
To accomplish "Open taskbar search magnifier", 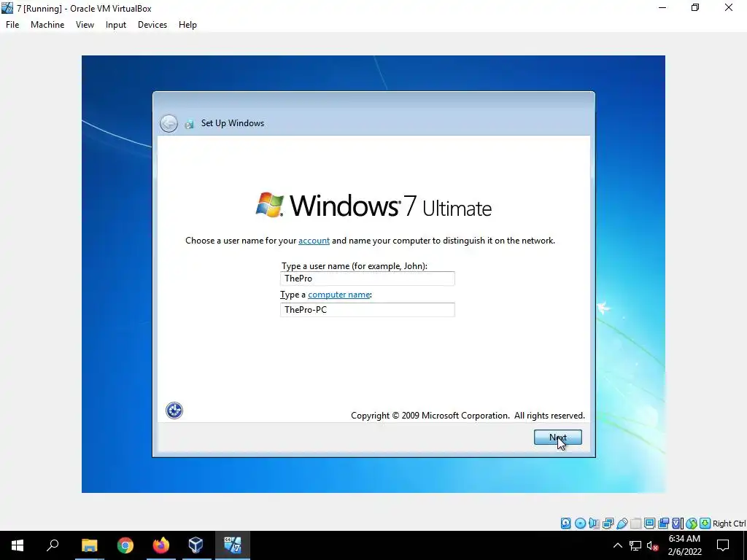I will point(53,545).
